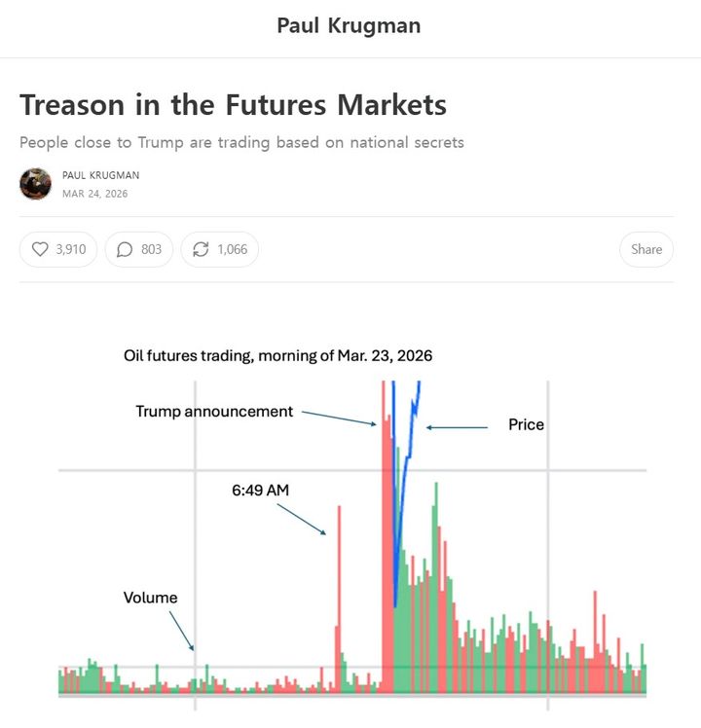Click the headline Treason in the Futures Markets

pos(233,105)
